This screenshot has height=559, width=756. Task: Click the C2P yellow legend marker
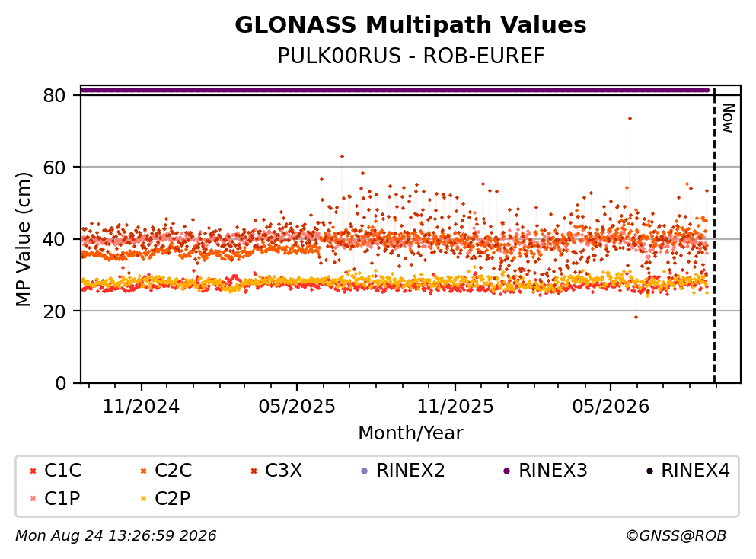(x=143, y=499)
